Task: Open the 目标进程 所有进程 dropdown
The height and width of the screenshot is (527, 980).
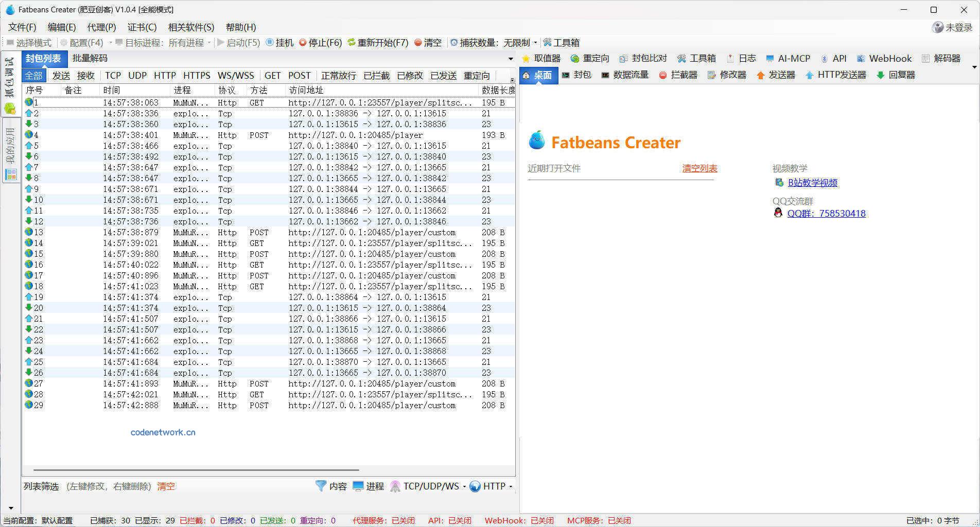Action: click(x=163, y=43)
